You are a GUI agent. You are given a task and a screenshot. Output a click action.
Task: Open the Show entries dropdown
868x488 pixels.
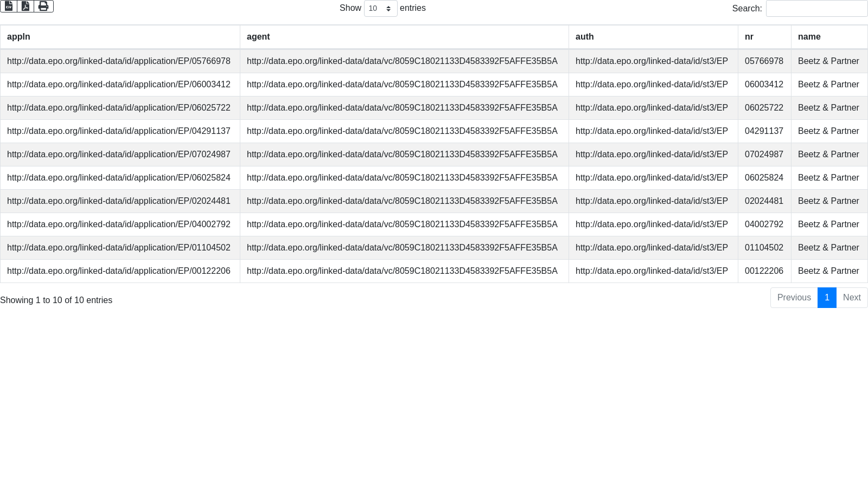tap(380, 8)
